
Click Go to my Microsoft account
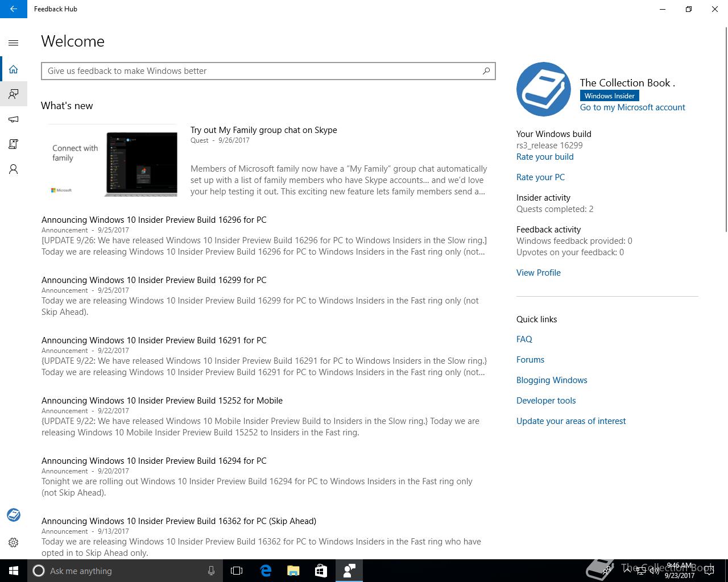(632, 107)
